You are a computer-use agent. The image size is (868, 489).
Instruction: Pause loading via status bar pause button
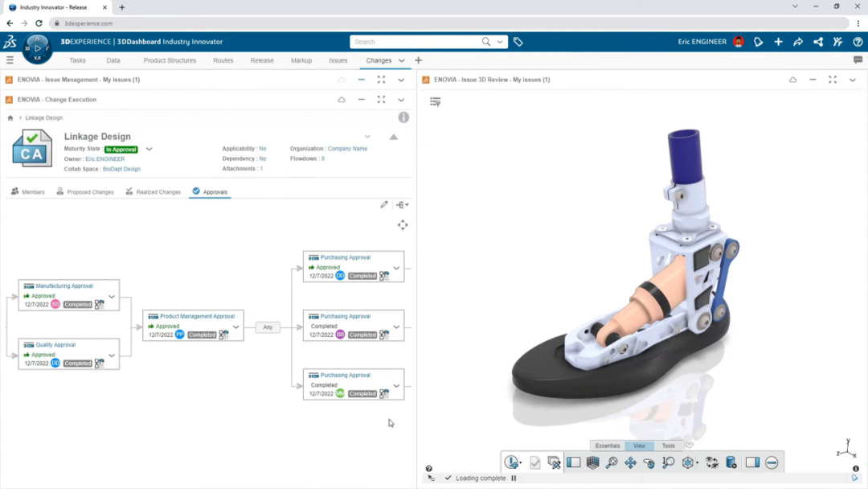(514, 478)
